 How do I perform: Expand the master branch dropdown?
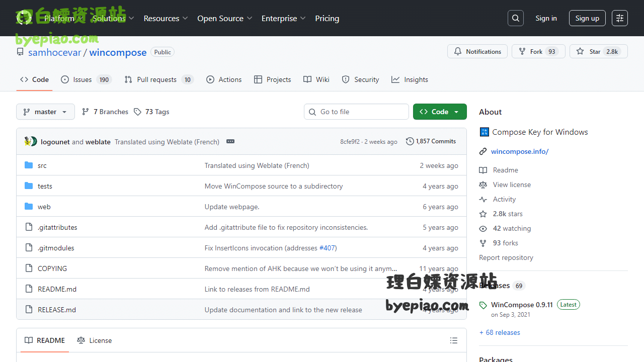tap(45, 112)
